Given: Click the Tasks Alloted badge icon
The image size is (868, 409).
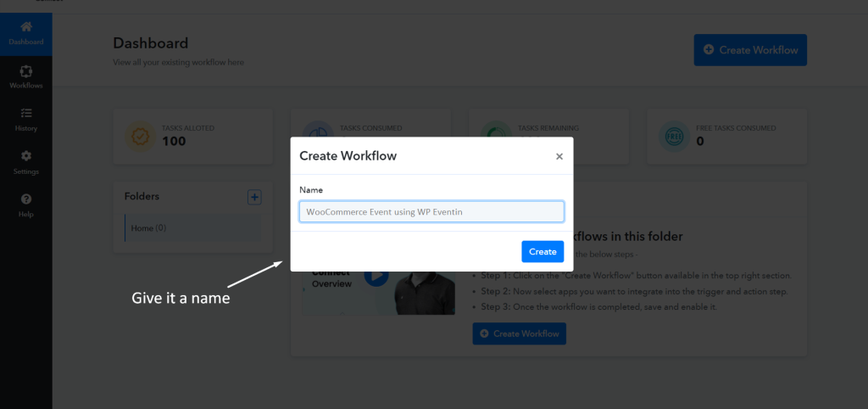Looking at the screenshot, I should click(x=141, y=137).
